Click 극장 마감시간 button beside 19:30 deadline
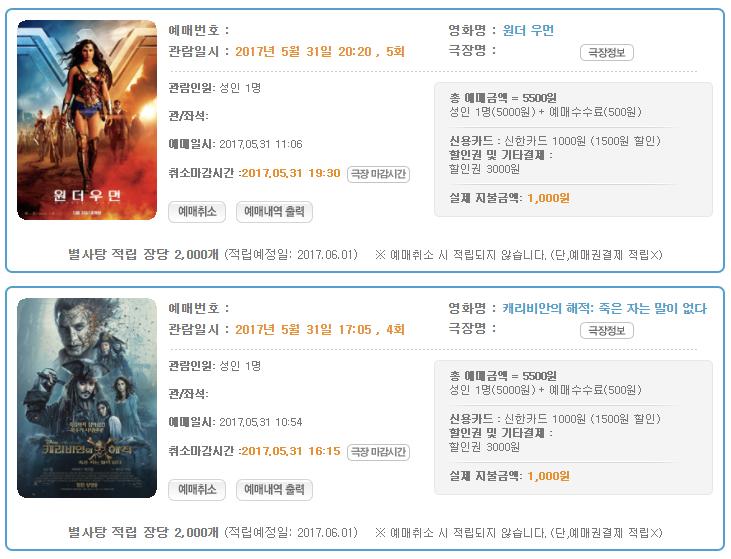 coord(378,174)
